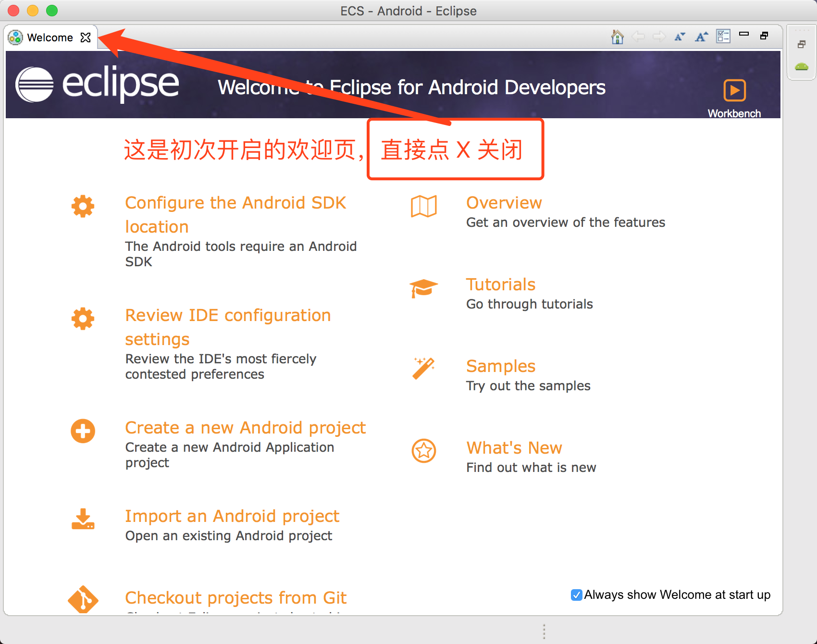Image resolution: width=817 pixels, height=644 pixels.
Task: Click gear icon for Android SDK location
Action: pyautogui.click(x=83, y=206)
